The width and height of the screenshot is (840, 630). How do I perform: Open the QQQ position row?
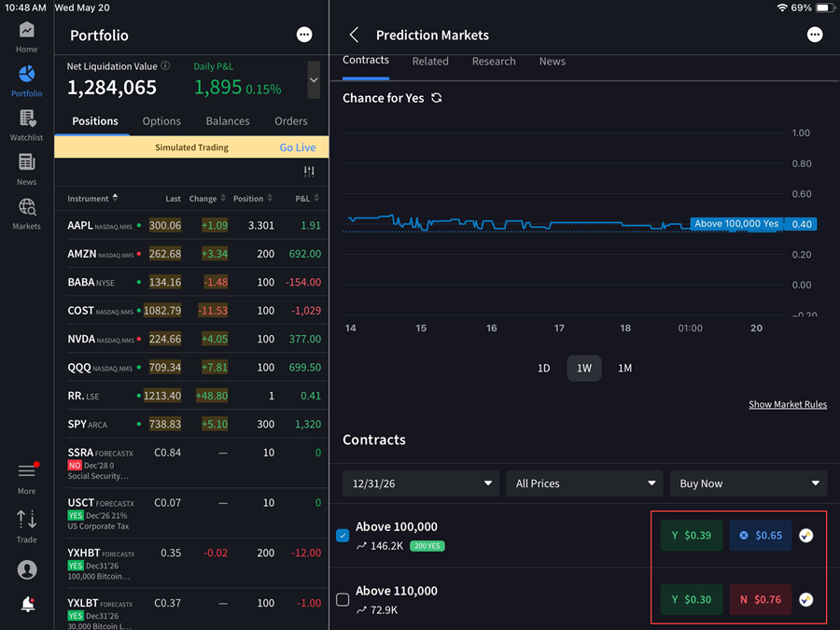[x=191, y=367]
